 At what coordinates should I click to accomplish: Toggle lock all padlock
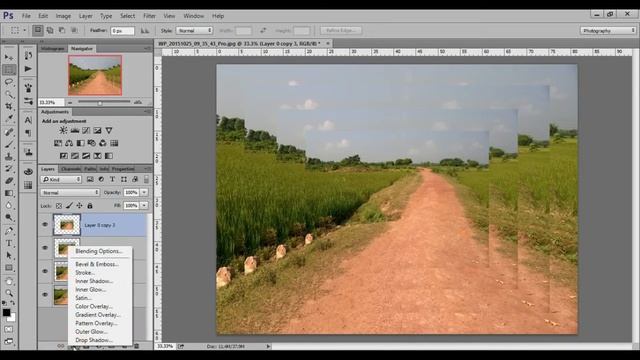90,206
